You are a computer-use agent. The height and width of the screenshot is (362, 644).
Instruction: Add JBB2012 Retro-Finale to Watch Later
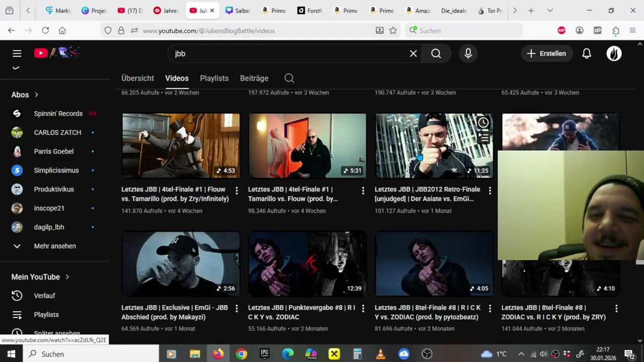pyautogui.click(x=483, y=122)
